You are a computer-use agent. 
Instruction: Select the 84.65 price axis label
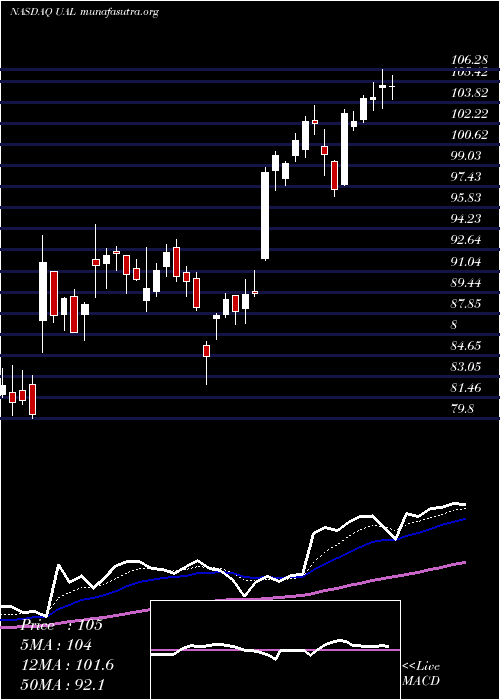[x=466, y=346]
